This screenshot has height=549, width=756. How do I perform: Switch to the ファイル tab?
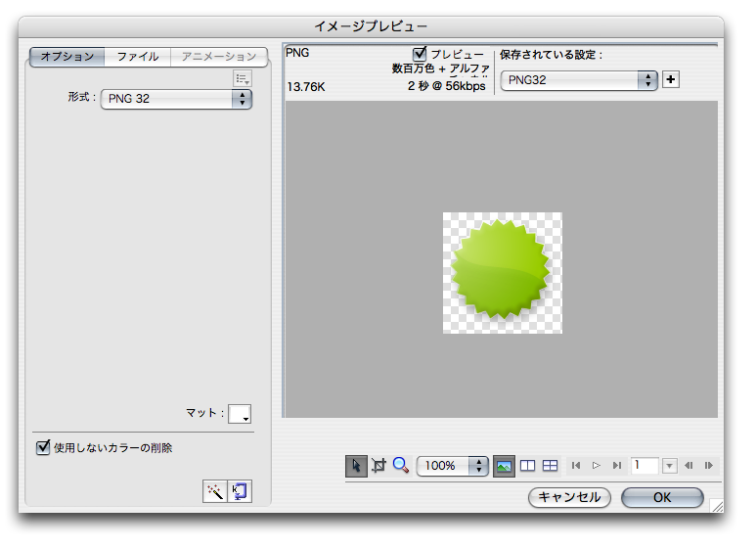[x=138, y=57]
